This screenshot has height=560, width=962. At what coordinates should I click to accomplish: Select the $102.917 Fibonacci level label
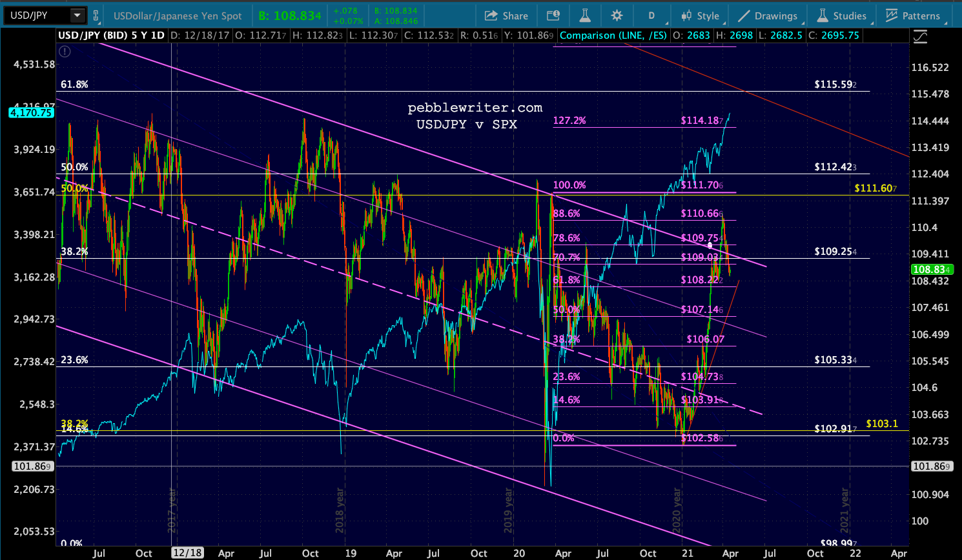[835, 429]
